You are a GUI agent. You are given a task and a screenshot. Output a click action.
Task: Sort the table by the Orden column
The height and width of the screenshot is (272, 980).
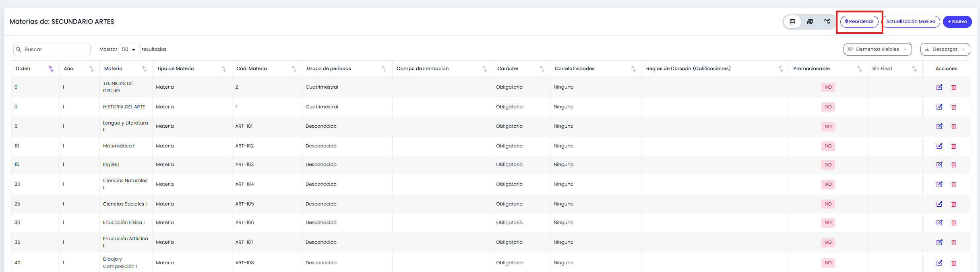[x=35, y=69]
